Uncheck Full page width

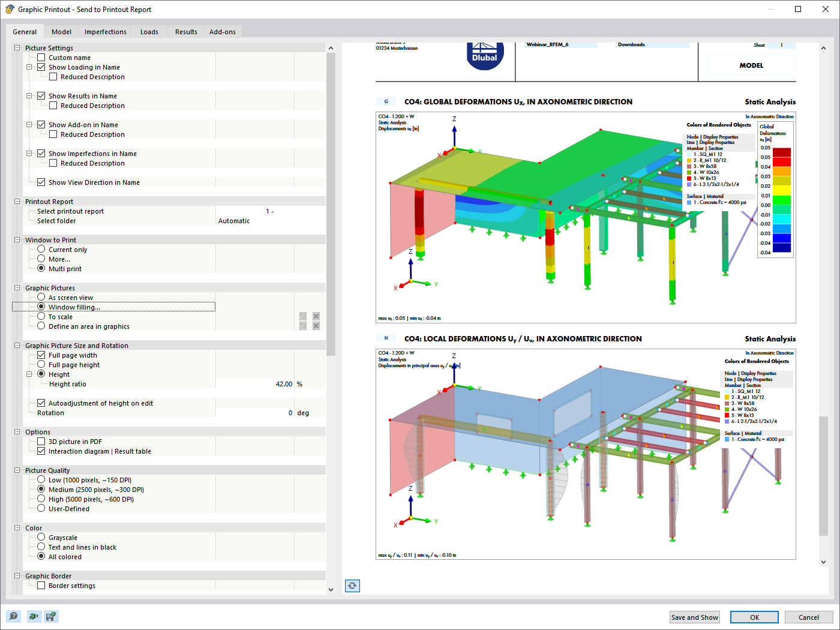(41, 355)
